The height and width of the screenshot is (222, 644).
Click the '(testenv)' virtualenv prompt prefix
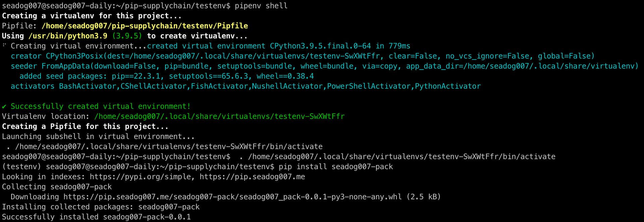coord(22,167)
